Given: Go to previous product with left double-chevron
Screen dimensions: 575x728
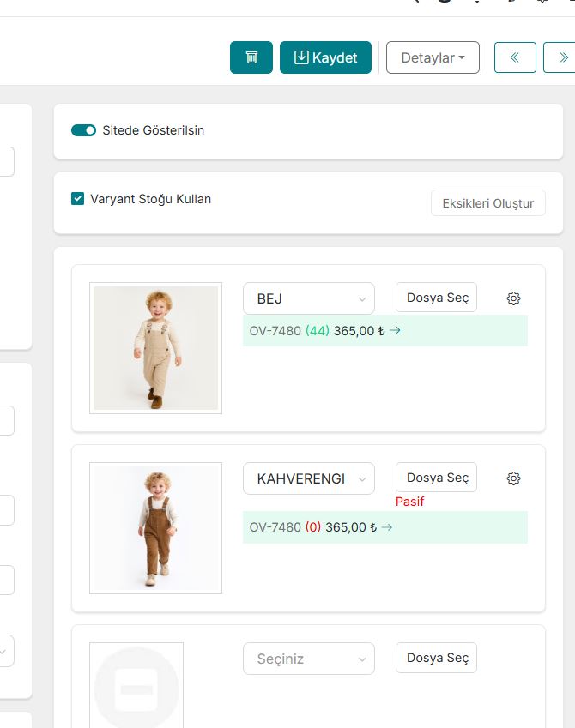Looking at the screenshot, I should [515, 57].
